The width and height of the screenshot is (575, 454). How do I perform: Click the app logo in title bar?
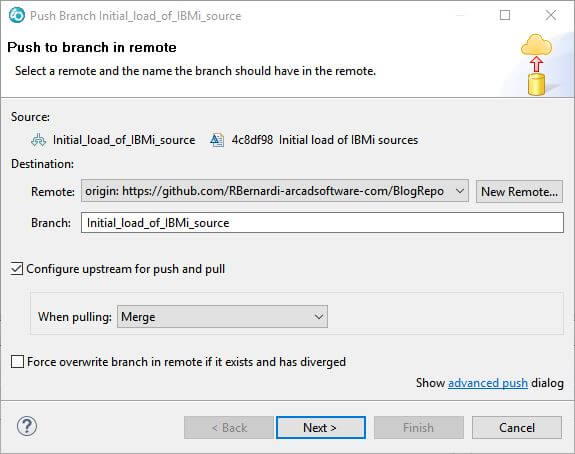17,15
